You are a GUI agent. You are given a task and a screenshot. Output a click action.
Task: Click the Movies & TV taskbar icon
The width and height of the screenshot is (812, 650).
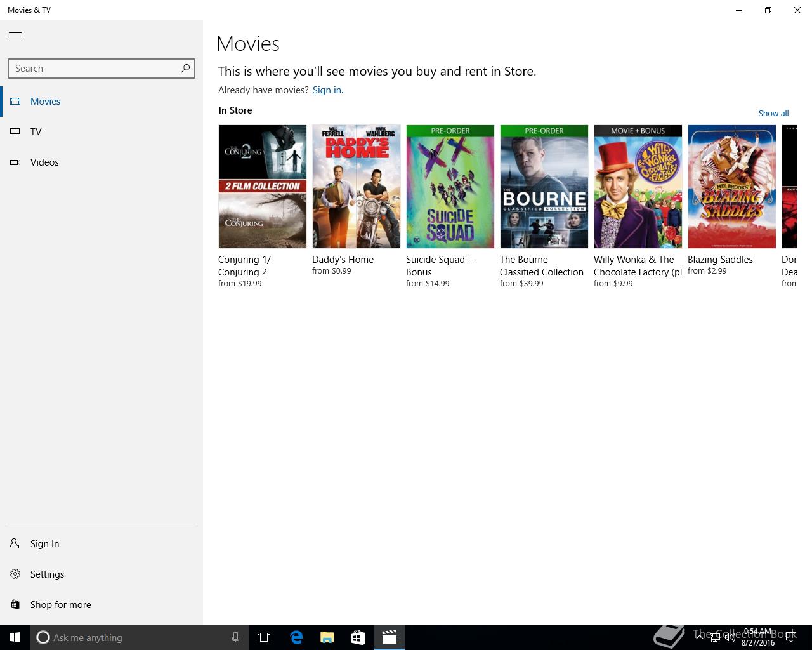[x=390, y=637]
